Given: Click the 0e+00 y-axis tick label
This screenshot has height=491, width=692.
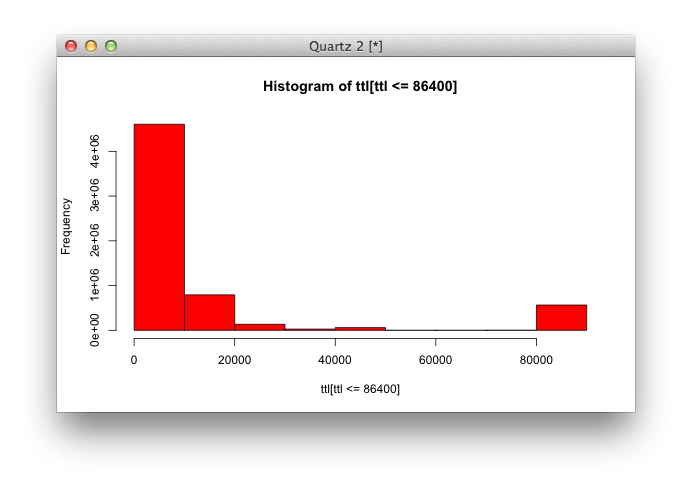Looking at the screenshot, I should click(x=96, y=329).
